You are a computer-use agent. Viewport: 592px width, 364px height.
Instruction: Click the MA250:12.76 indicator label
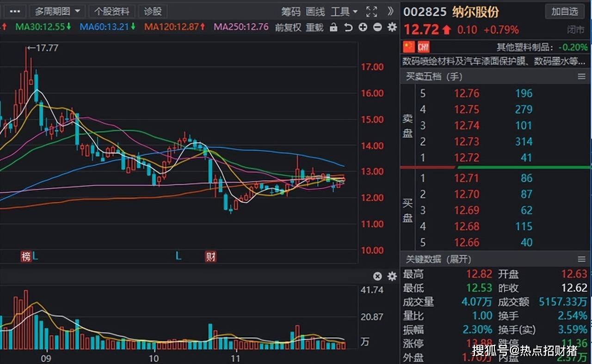(241, 27)
